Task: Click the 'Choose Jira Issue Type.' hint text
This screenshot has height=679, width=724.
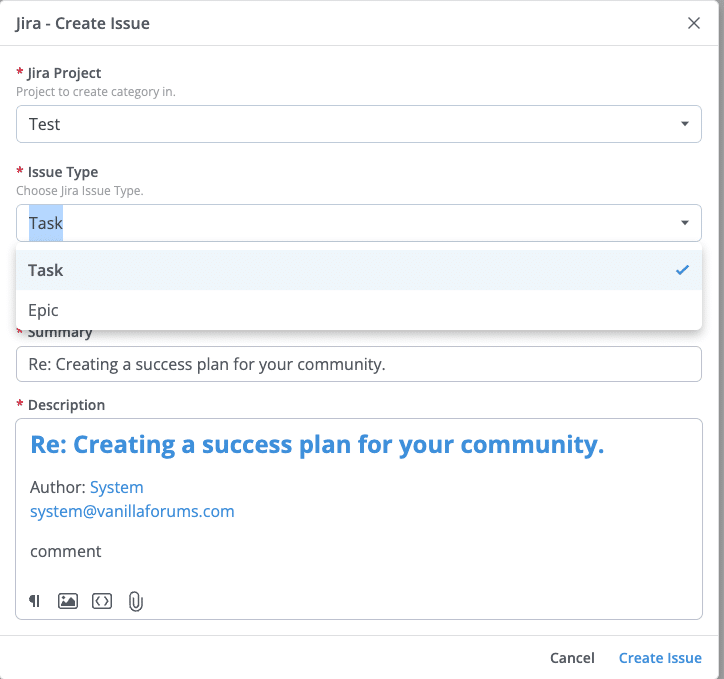Action: (80, 191)
